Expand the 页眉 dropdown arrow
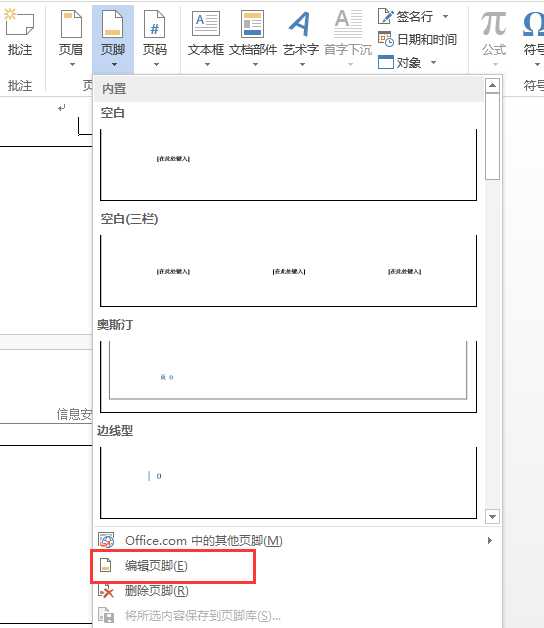 [72, 64]
